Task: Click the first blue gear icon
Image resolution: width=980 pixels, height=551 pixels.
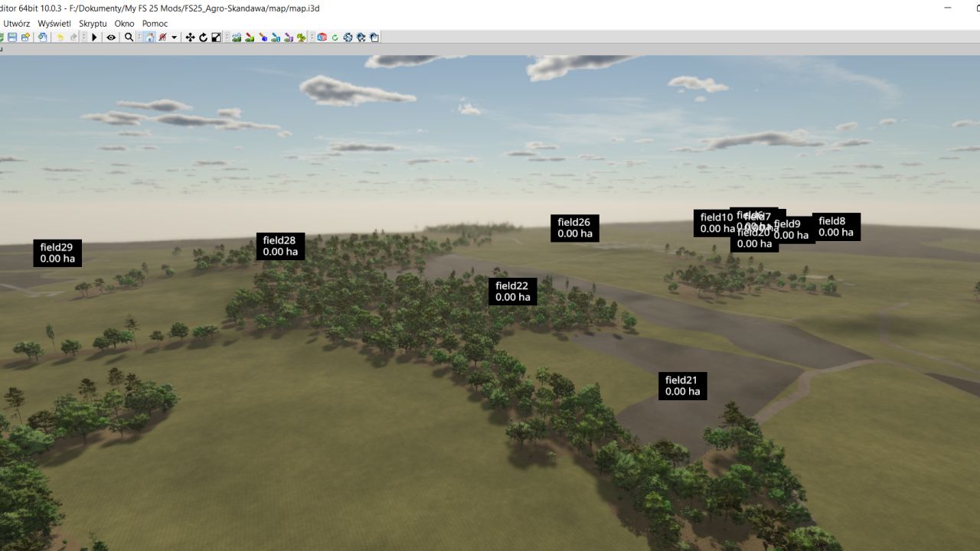Action: 348,37
